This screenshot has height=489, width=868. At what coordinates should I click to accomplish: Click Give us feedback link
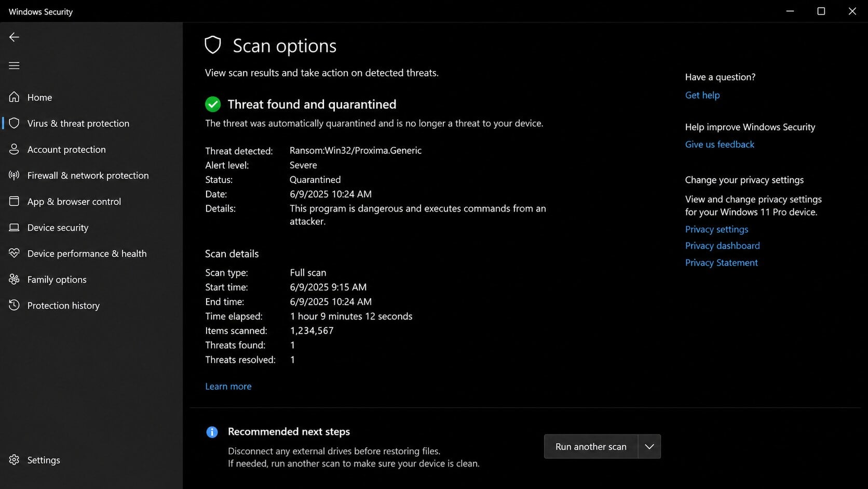[x=720, y=144]
